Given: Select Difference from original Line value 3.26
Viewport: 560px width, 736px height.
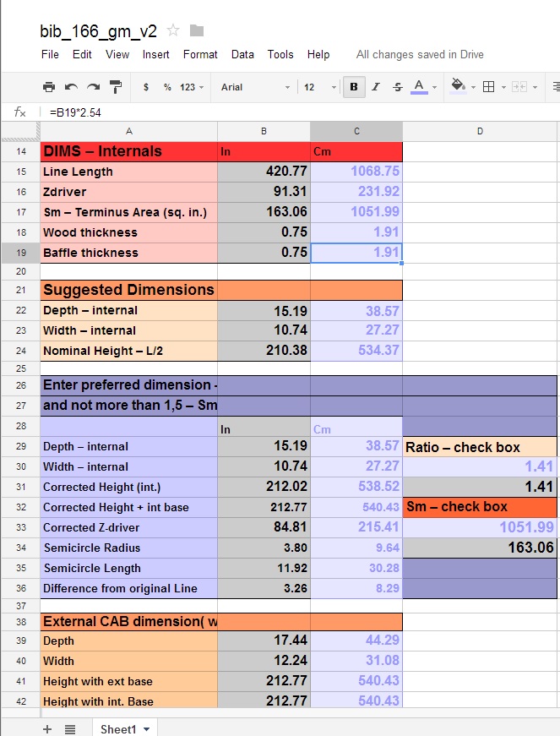Looking at the screenshot, I should coord(264,588).
